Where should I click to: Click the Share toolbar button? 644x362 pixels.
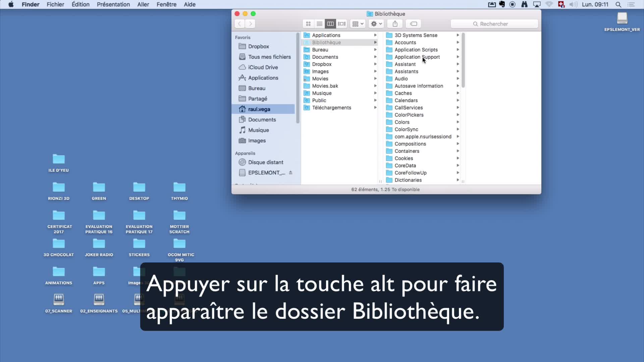pyautogui.click(x=395, y=24)
